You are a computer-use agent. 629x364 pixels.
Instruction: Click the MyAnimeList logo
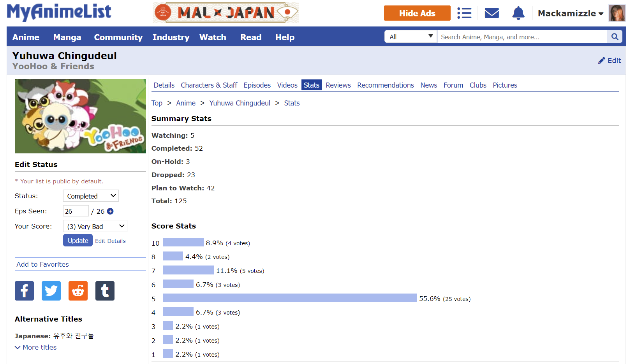[x=59, y=12]
